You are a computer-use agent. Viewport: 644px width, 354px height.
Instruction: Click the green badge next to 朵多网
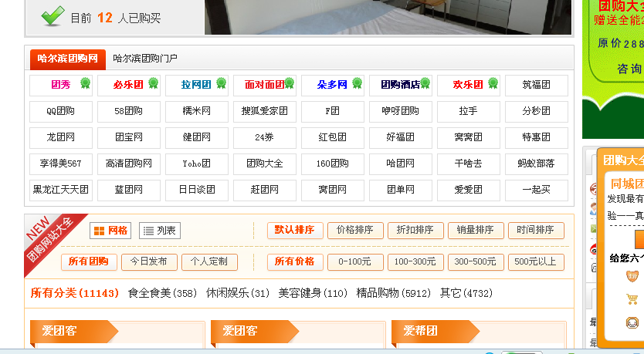pyautogui.click(x=358, y=83)
